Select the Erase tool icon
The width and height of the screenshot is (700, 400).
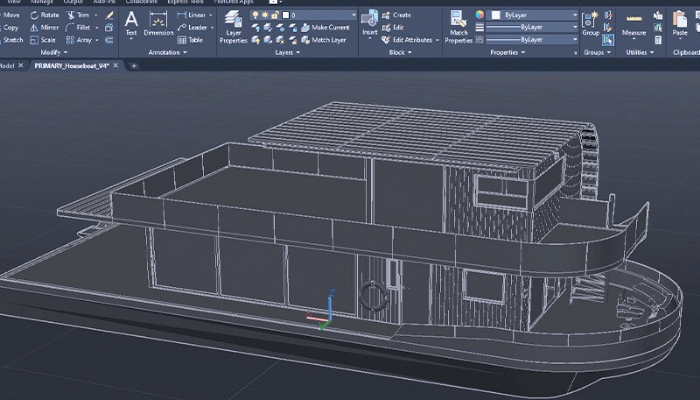tap(109, 15)
